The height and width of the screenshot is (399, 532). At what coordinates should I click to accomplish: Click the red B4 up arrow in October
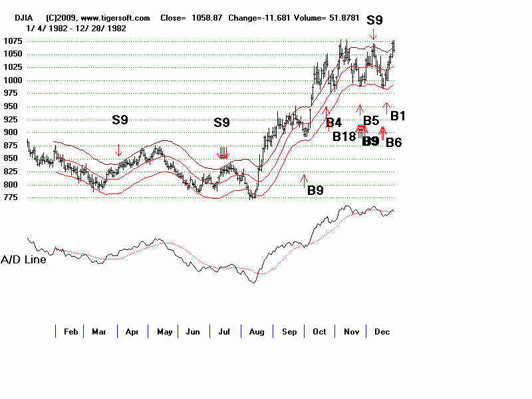point(328,110)
